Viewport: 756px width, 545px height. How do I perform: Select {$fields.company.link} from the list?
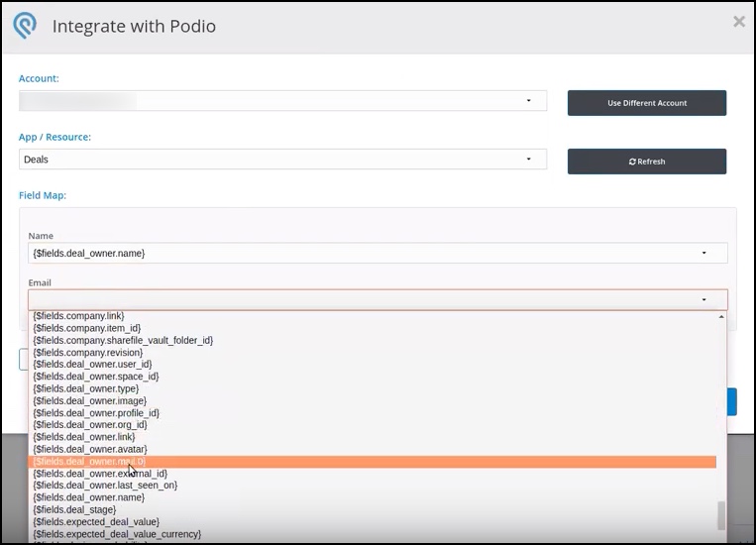78,316
